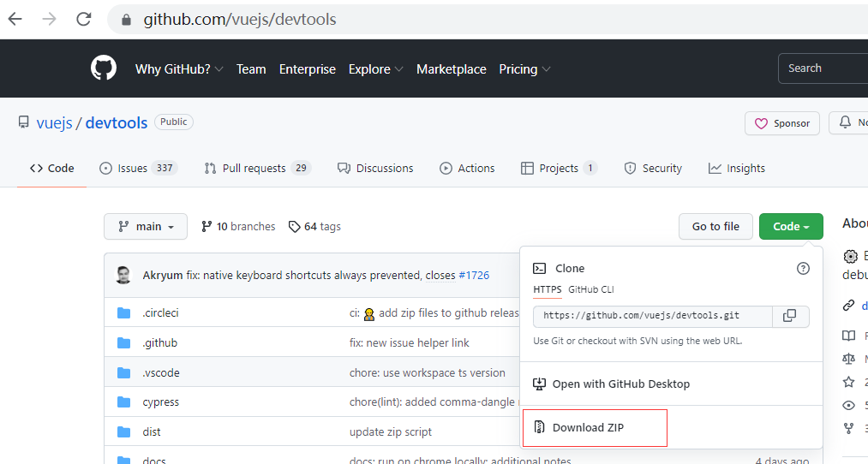Image resolution: width=868 pixels, height=464 pixels.
Task: View the 64 tags link
Action: point(314,227)
